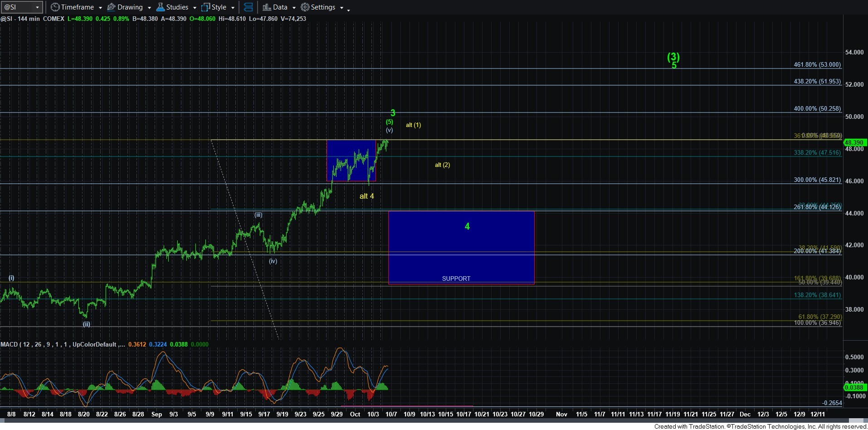The width and height of the screenshot is (868, 430).
Task: Open the Settings menu label
Action: point(323,7)
